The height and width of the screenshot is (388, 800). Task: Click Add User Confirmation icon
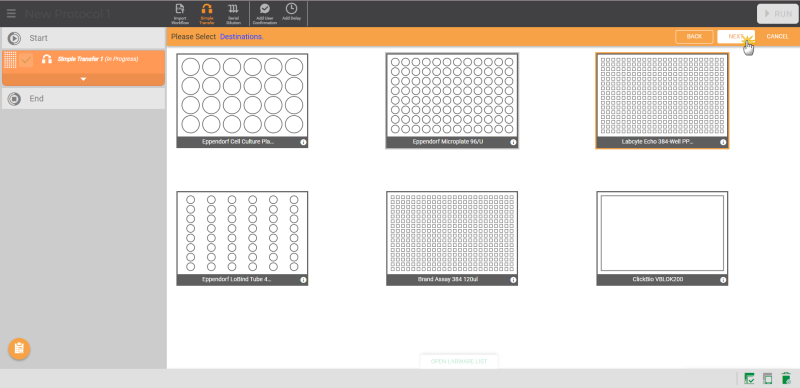click(x=265, y=14)
